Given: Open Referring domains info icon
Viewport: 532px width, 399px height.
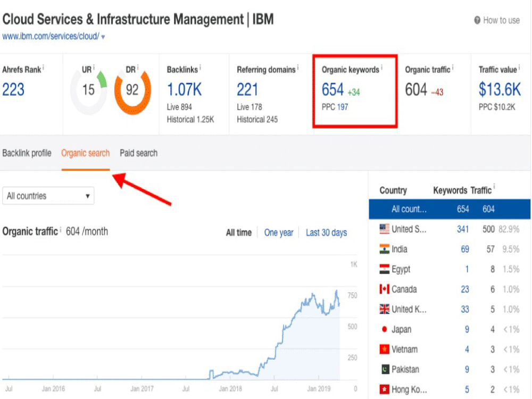Looking at the screenshot, I should (x=298, y=68).
